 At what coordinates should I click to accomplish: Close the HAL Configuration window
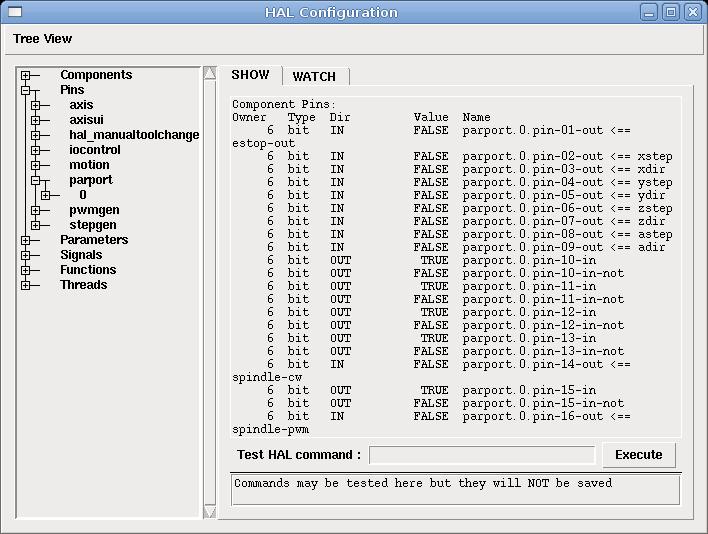coord(693,12)
